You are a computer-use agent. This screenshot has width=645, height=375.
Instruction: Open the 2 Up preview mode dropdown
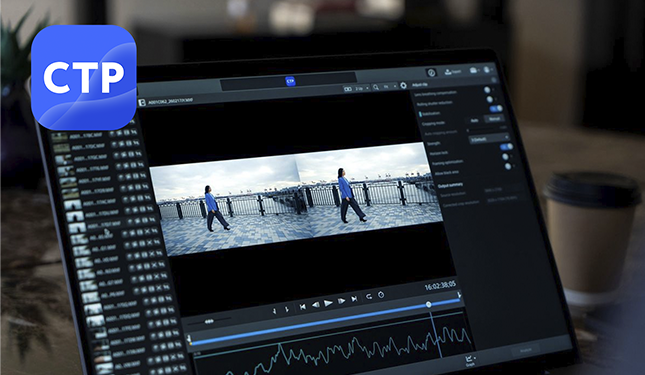coord(362,88)
